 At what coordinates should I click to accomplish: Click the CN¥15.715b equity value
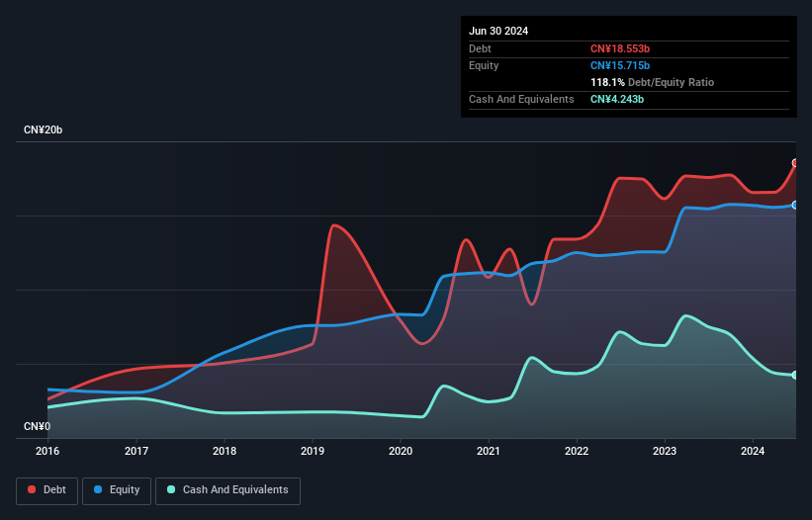coord(620,65)
